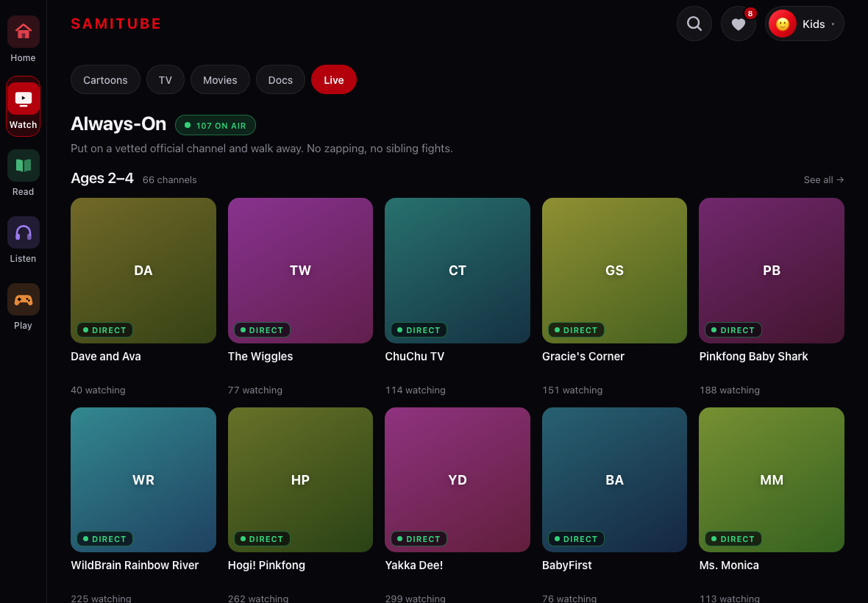Screen dimensions: 868x603
Task: Open Yakka Dee! YD thumbnail
Action: pos(458,479)
